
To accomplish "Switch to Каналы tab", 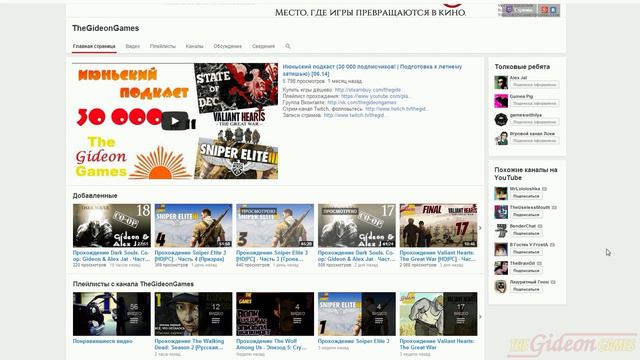I will pos(194,47).
